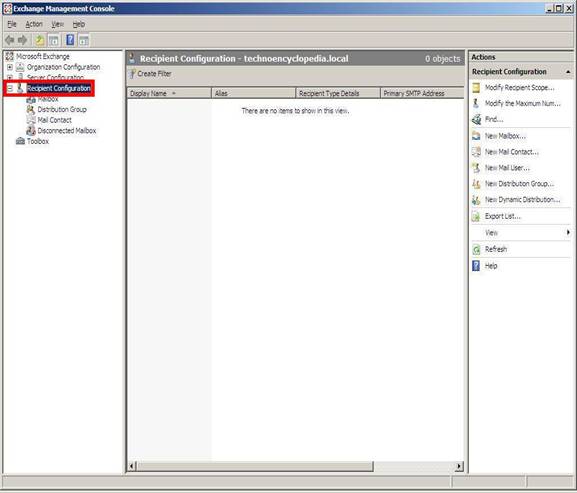Click the Forward arrow toolbar icon
Viewport: 577px width, 493px height.
(23, 40)
